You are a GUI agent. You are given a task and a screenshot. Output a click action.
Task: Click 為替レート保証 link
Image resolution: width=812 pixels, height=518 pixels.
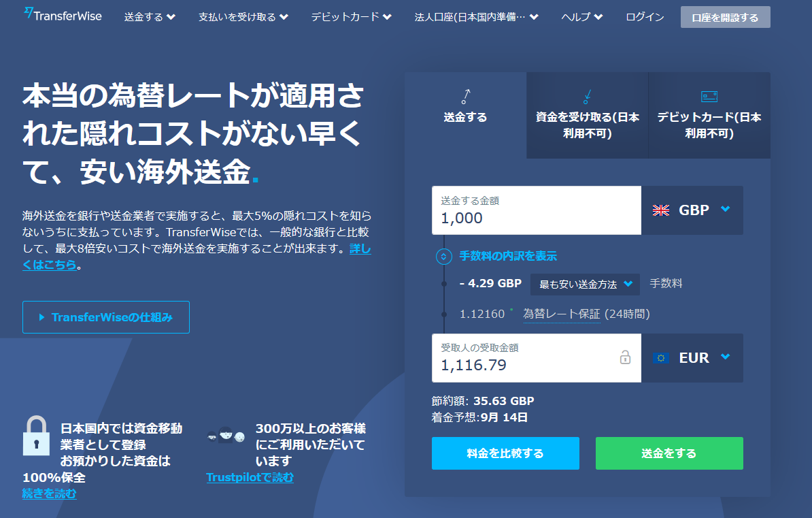[x=561, y=314]
